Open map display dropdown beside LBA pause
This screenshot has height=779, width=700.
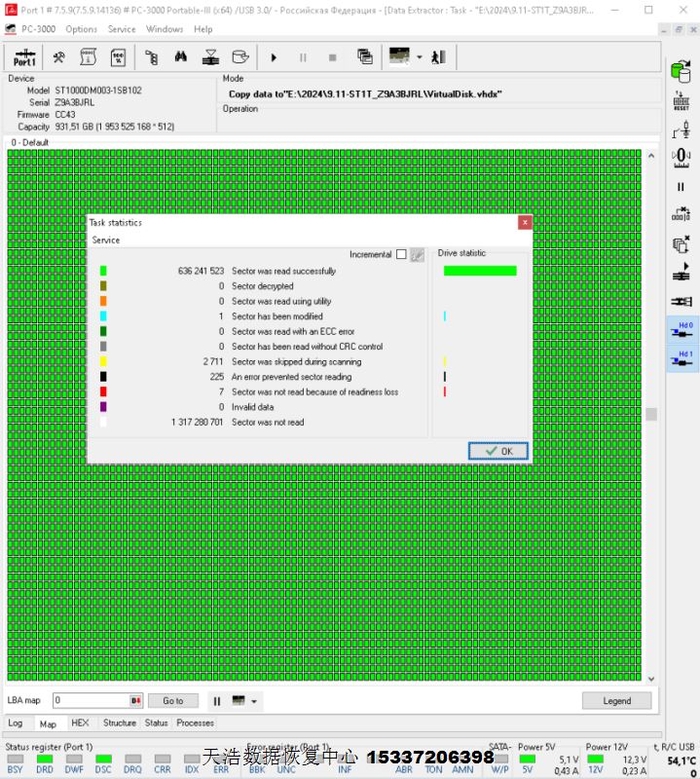click(255, 701)
